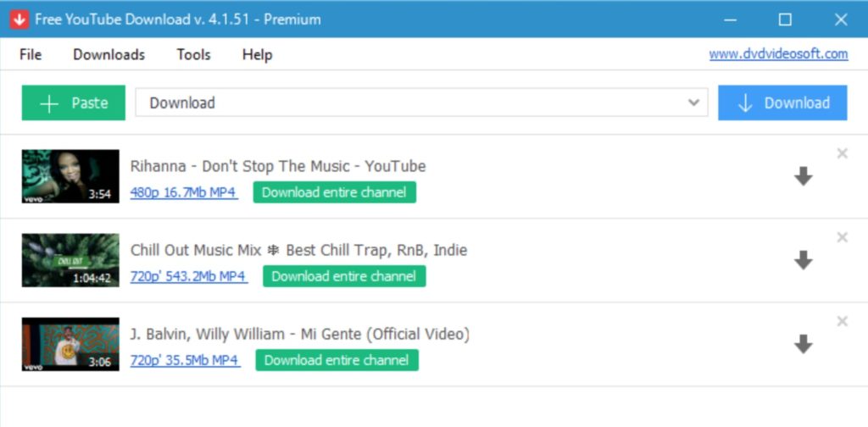Expand the Download action dropdown

click(693, 103)
